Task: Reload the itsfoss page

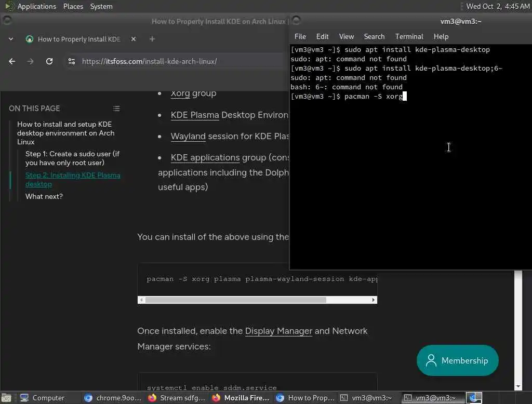Action: [49, 61]
